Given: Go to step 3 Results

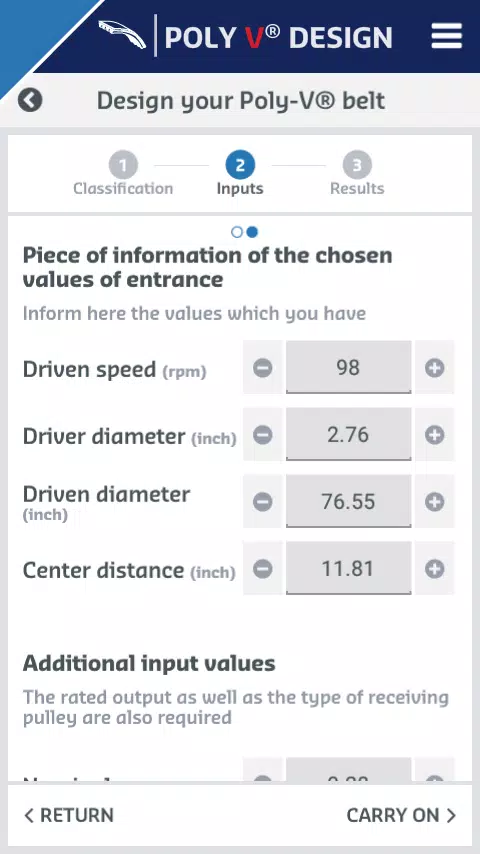Looking at the screenshot, I should (x=357, y=174).
